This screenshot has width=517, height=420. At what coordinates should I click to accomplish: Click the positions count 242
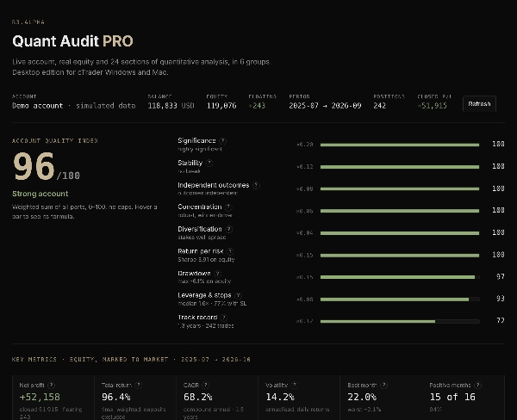click(x=380, y=106)
